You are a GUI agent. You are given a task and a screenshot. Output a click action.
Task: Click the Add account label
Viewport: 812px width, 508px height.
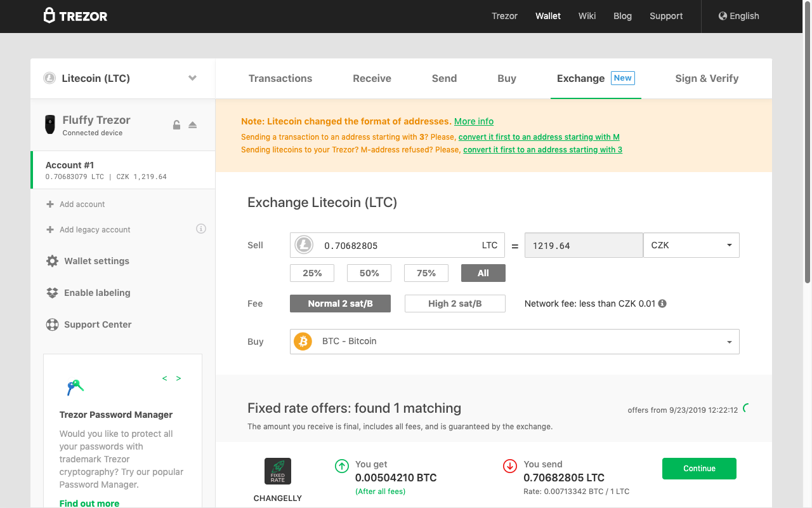tap(82, 204)
